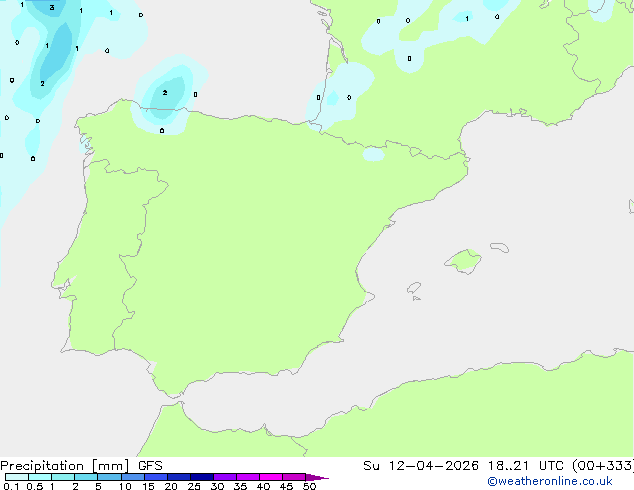Pick the dark navy 25–30 mm legend swatch

click(201, 477)
